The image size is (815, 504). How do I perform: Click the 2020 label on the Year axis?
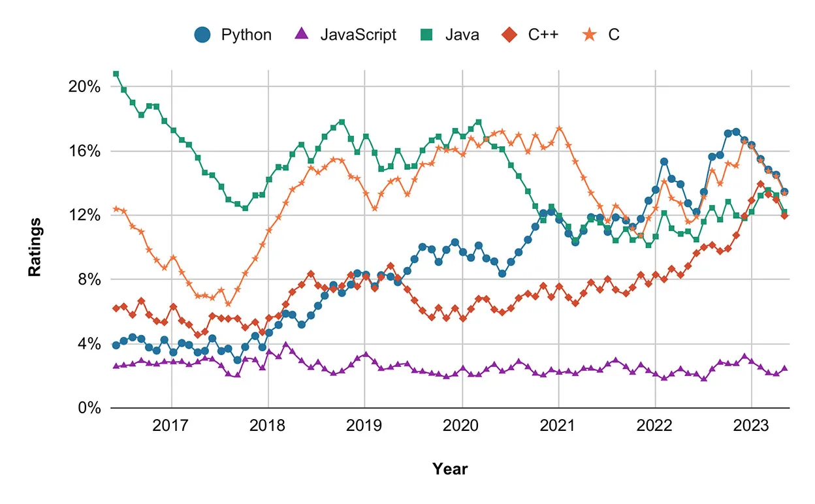tap(462, 427)
